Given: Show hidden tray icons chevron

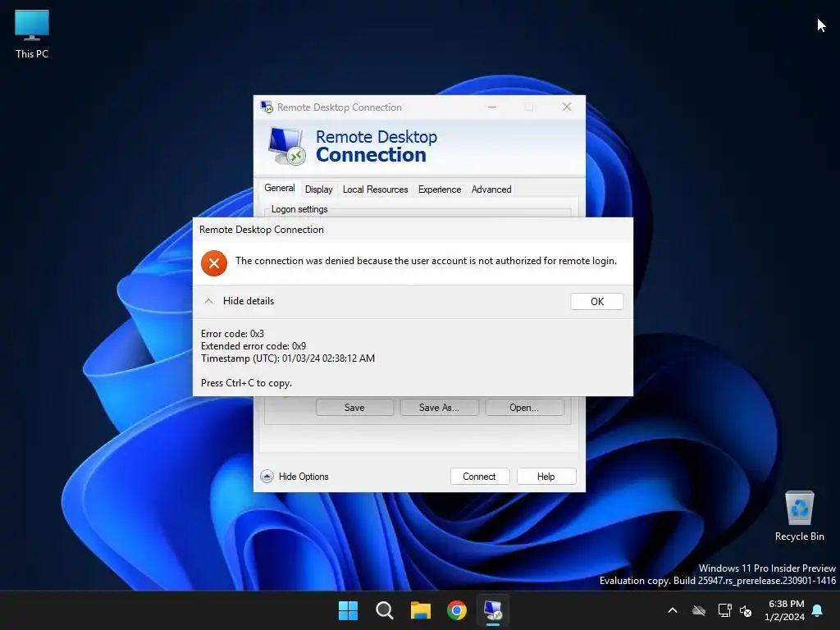Looking at the screenshot, I should 673,610.
